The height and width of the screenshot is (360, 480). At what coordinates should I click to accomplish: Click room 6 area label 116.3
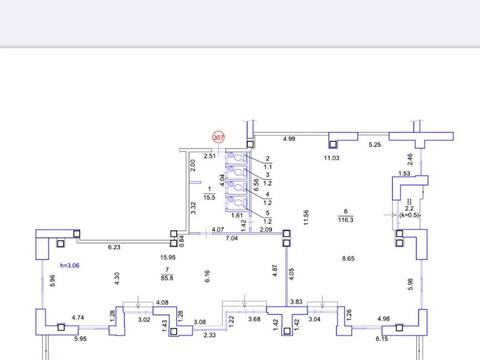tap(345, 220)
